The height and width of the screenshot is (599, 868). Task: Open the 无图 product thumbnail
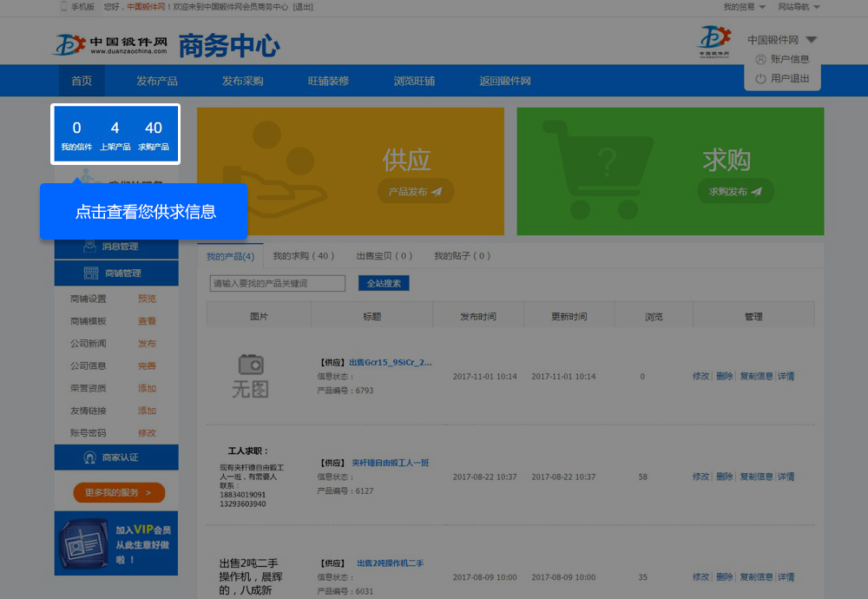[250, 376]
